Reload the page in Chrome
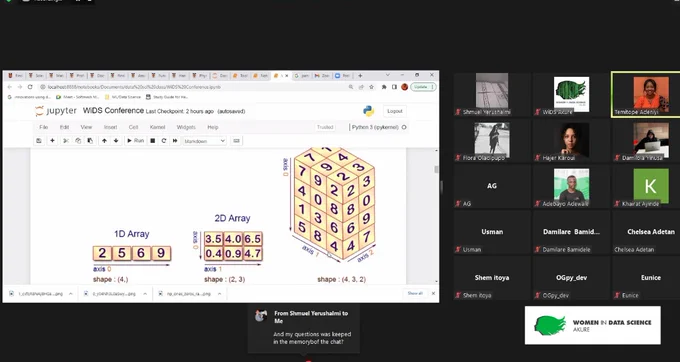This screenshot has width=680, height=362. coord(30,87)
